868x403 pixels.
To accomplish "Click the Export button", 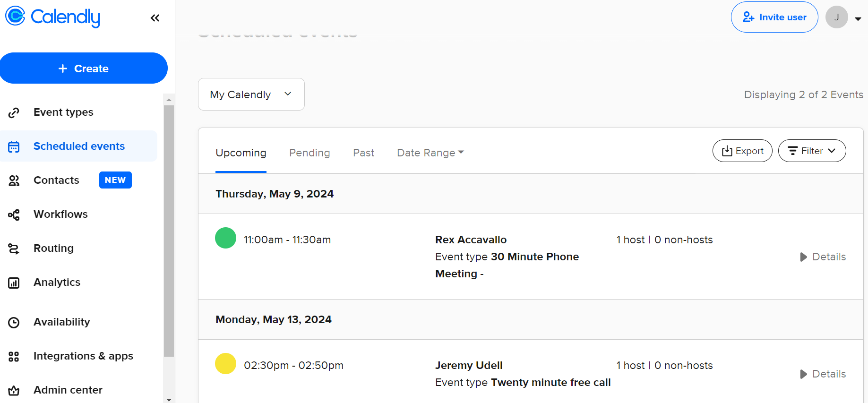I will click(x=742, y=151).
